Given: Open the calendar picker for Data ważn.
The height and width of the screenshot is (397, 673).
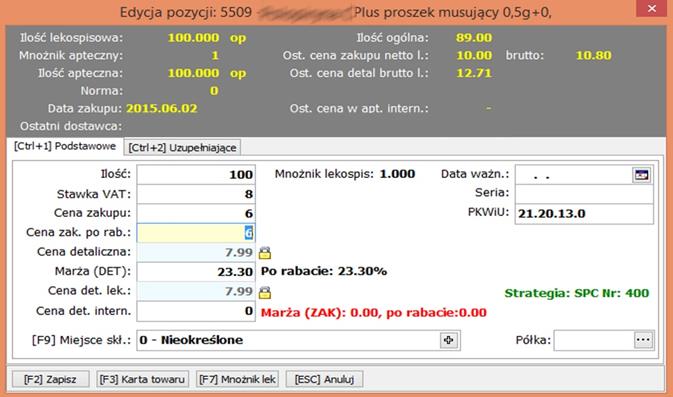Looking at the screenshot, I should (x=642, y=175).
